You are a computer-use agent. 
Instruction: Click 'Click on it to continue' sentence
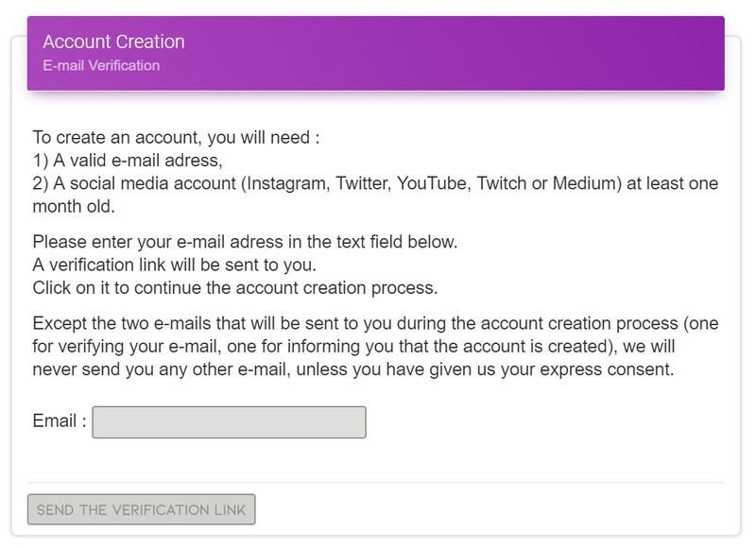tap(235, 288)
